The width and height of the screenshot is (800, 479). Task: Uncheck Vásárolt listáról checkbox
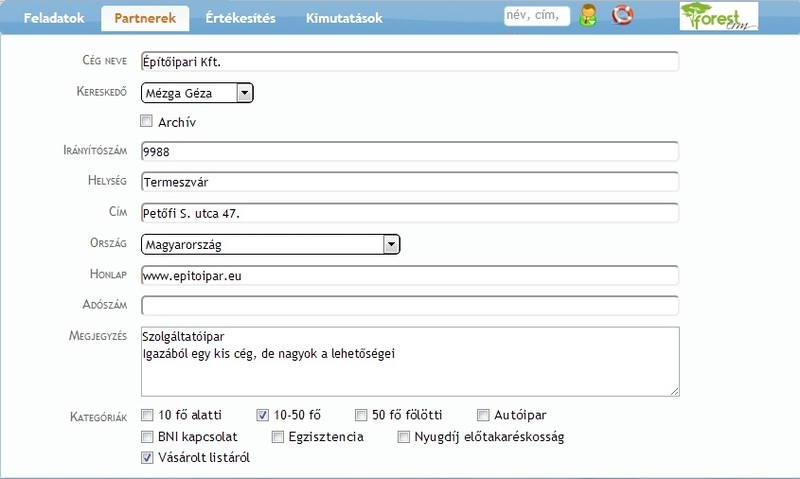147,459
